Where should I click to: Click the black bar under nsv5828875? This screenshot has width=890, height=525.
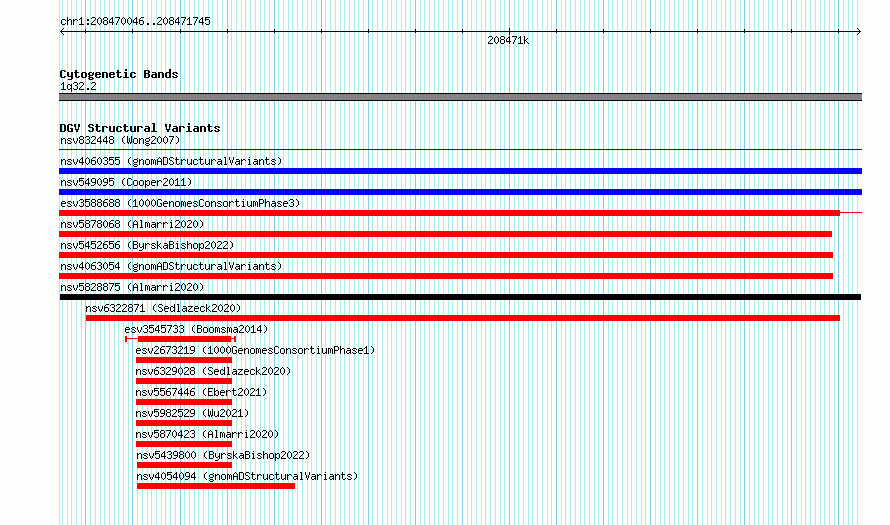click(x=460, y=297)
